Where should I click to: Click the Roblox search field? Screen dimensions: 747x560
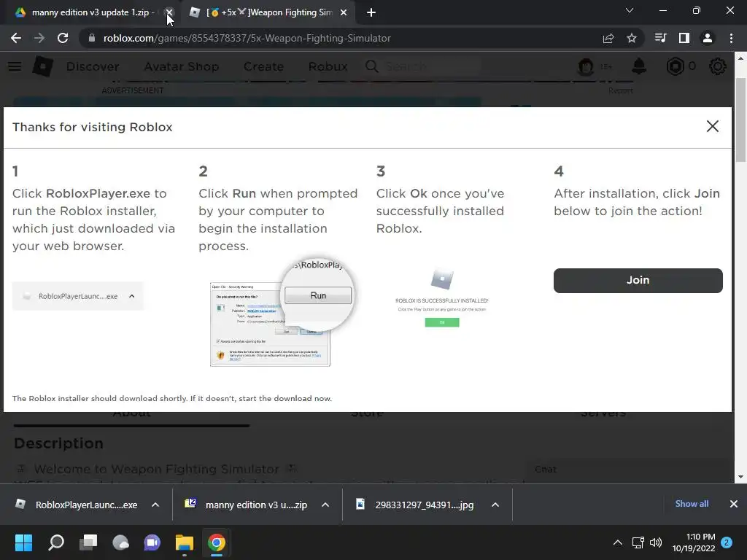(x=422, y=66)
